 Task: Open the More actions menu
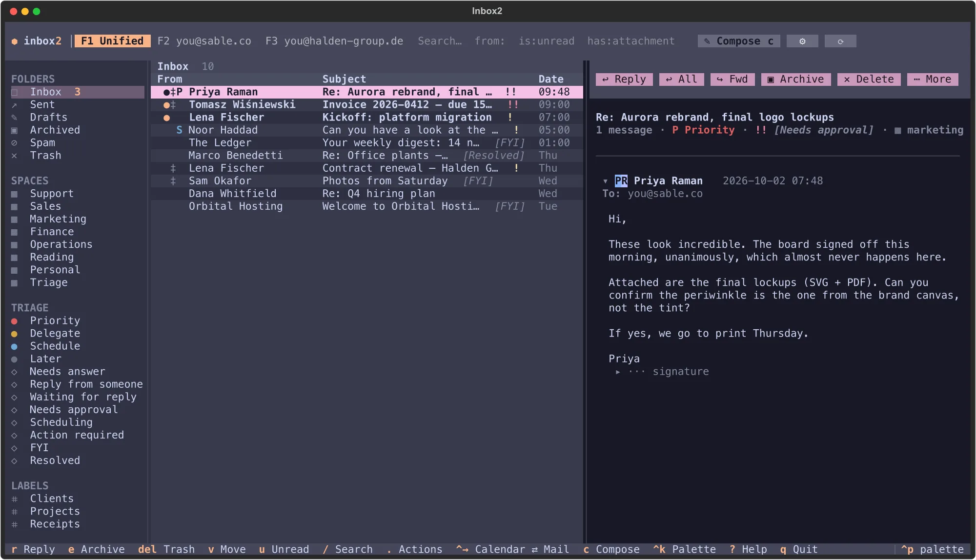(x=932, y=80)
